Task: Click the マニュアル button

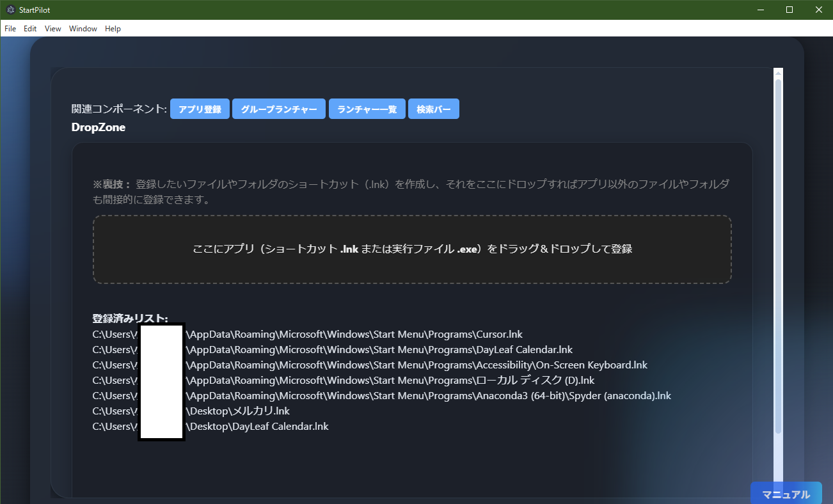Action: pos(786,493)
